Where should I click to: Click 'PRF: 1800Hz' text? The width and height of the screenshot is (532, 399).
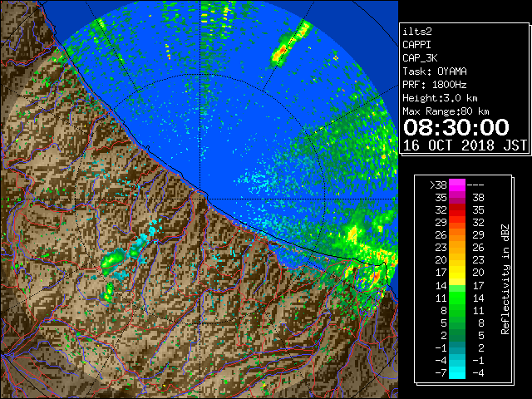click(435, 85)
